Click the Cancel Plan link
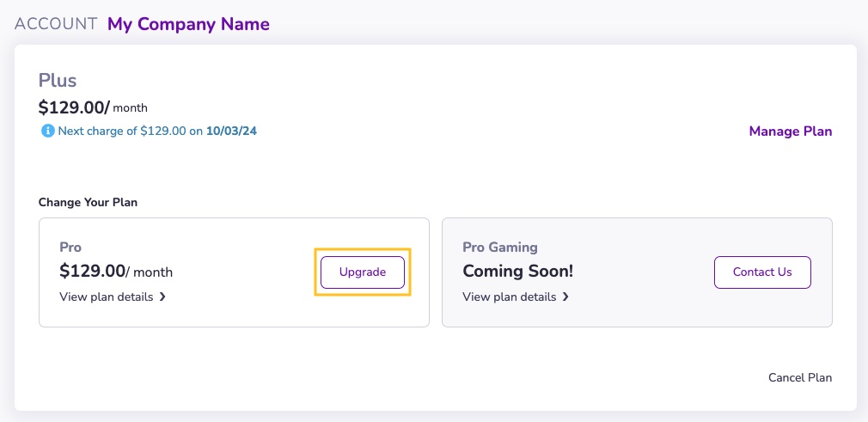868x422 pixels. pos(800,377)
